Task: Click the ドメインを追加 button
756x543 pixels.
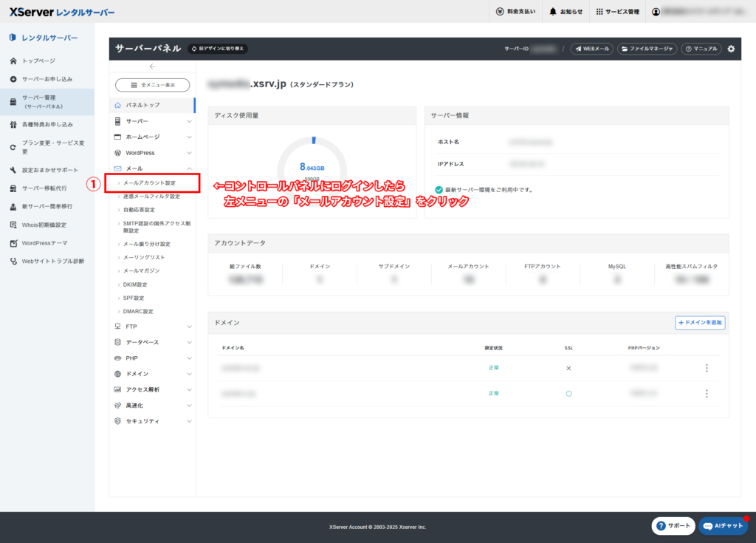Action: point(700,323)
